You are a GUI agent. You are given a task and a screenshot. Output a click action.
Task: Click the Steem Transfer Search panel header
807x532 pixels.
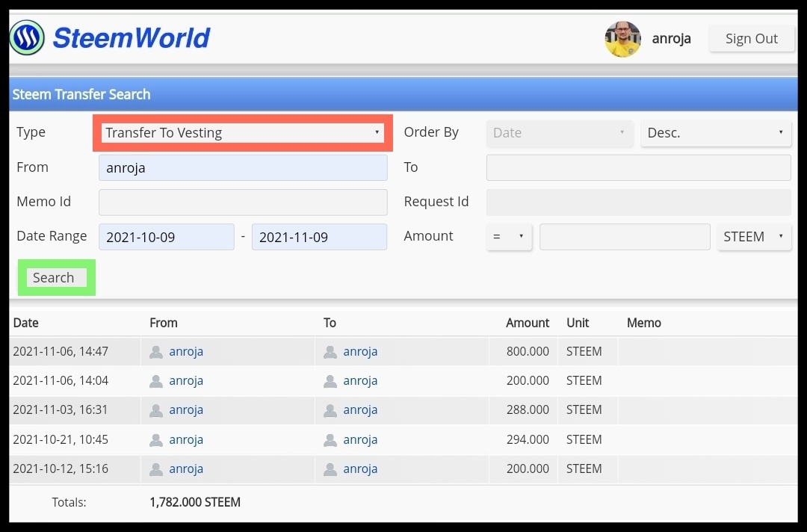tap(403, 94)
